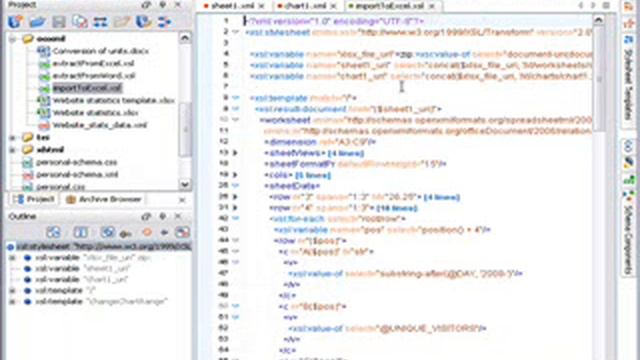Switch to the Project tab at panel bottom
Image resolution: width=640 pixels, height=360 pixels.
point(34,199)
